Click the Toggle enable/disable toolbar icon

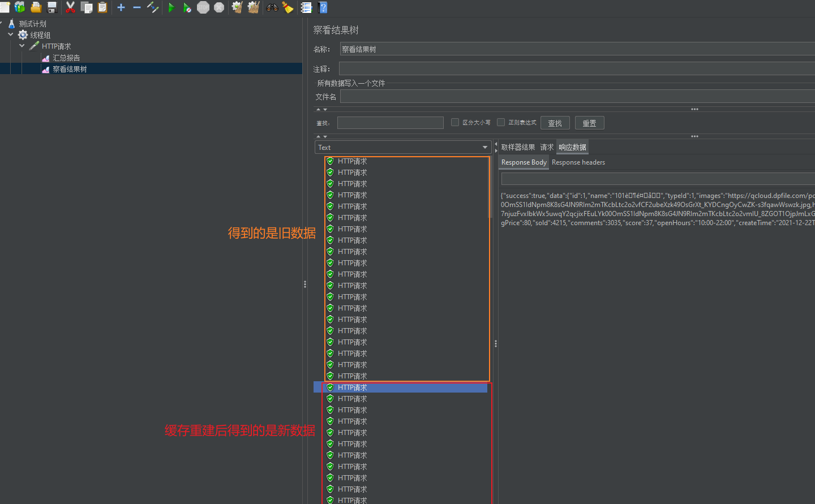pos(153,7)
